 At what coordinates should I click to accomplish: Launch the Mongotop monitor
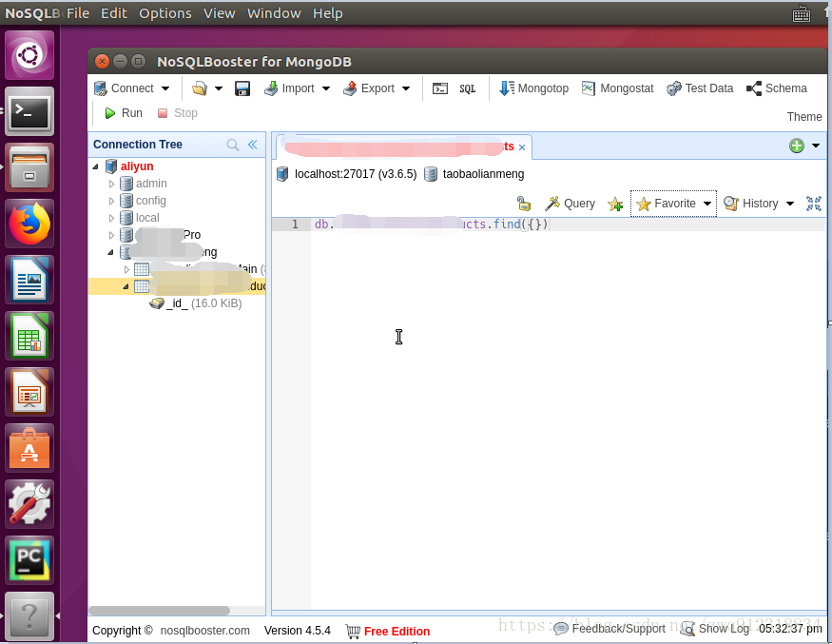point(533,88)
